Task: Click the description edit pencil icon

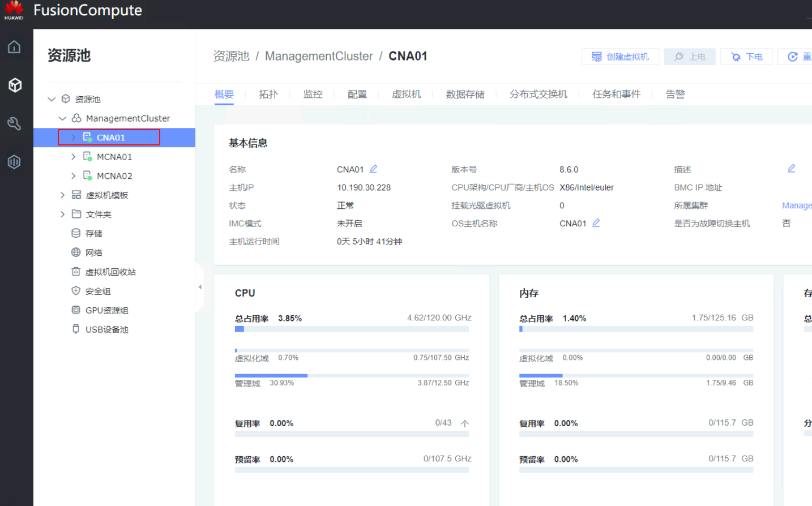Action: [791, 169]
